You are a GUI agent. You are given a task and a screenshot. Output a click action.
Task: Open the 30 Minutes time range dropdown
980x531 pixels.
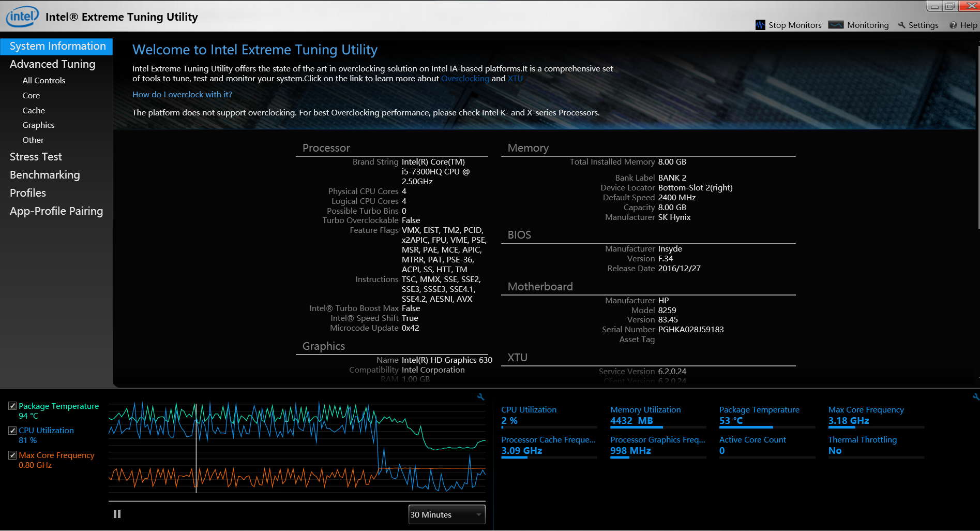[x=447, y=514]
